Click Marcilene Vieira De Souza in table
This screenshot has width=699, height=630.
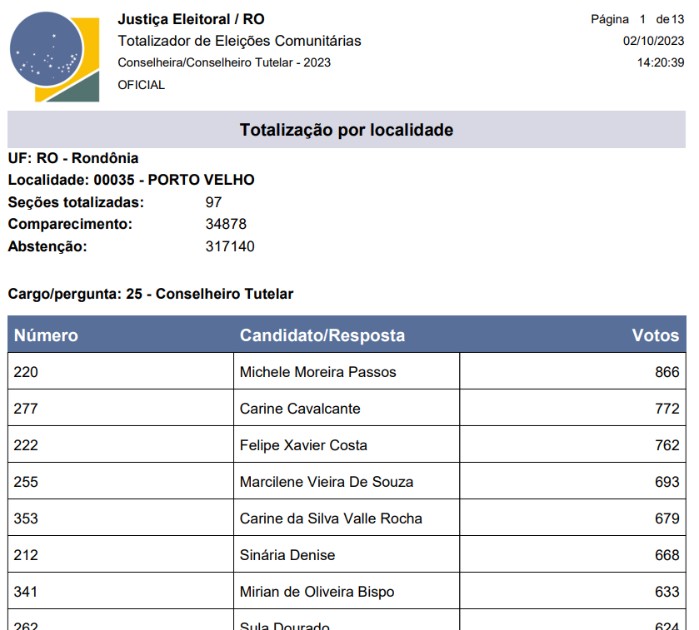click(x=326, y=482)
